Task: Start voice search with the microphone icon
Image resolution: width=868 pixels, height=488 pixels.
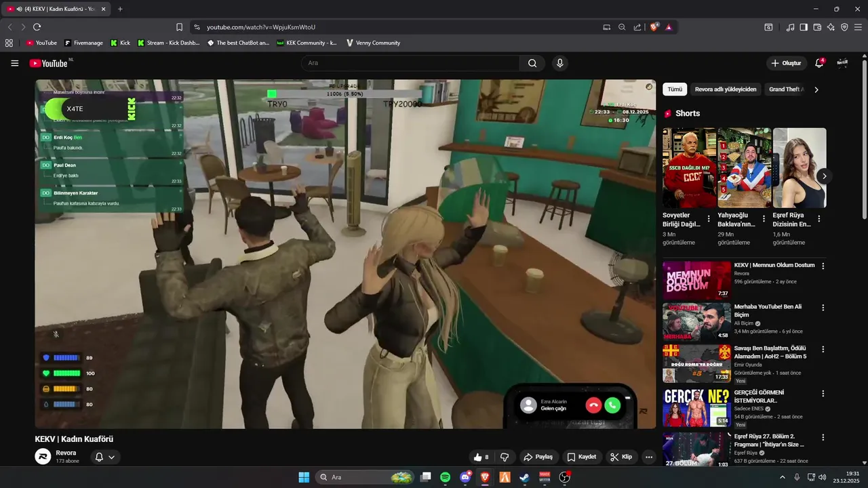Action: coord(559,63)
